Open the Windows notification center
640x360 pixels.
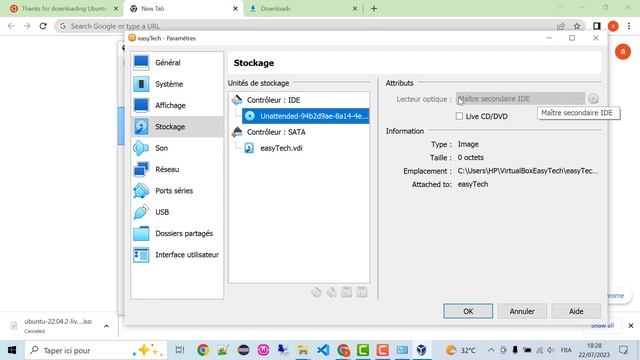(623, 350)
